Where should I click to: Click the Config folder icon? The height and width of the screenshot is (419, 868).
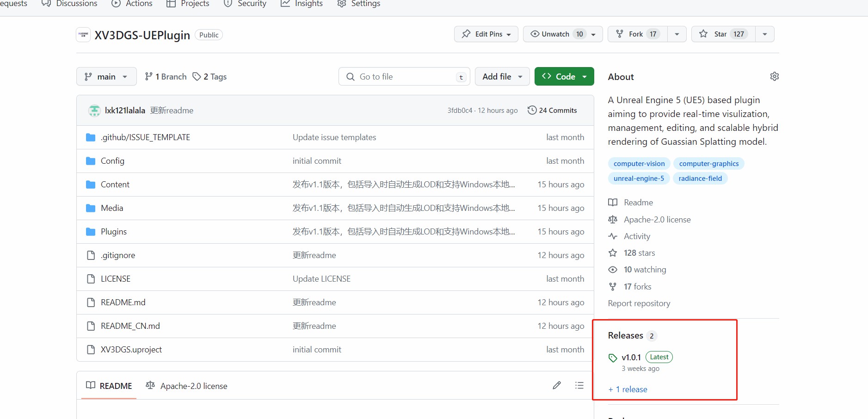(x=91, y=161)
